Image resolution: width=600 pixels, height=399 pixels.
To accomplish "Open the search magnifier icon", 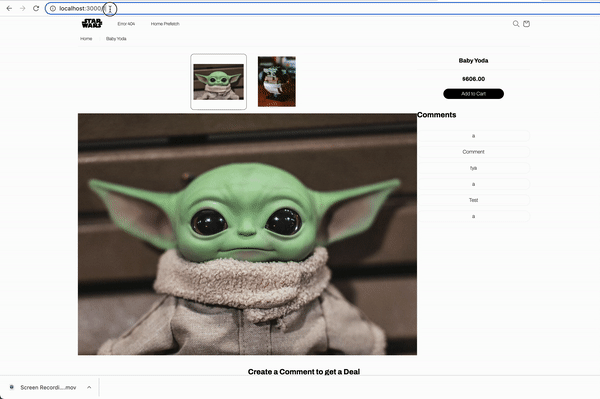I will coord(516,24).
